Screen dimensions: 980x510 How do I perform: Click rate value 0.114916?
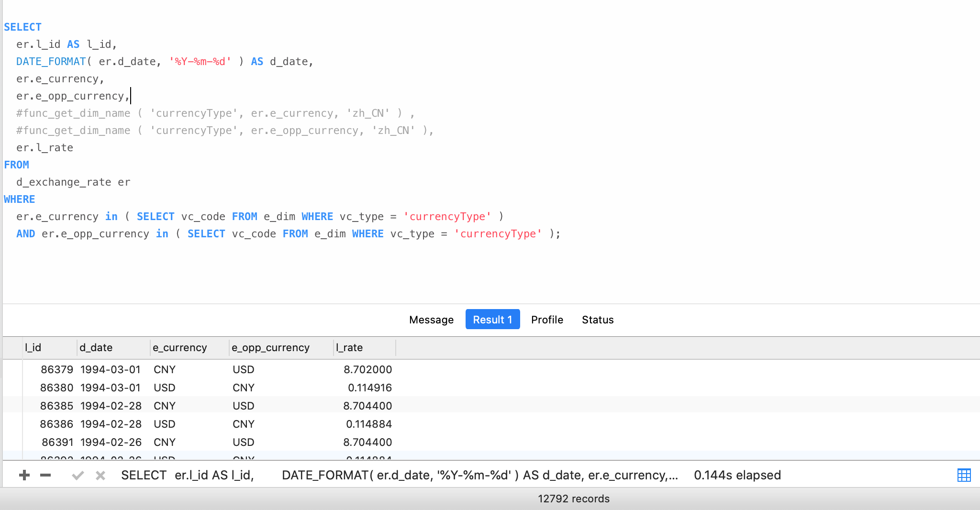pyautogui.click(x=370, y=388)
